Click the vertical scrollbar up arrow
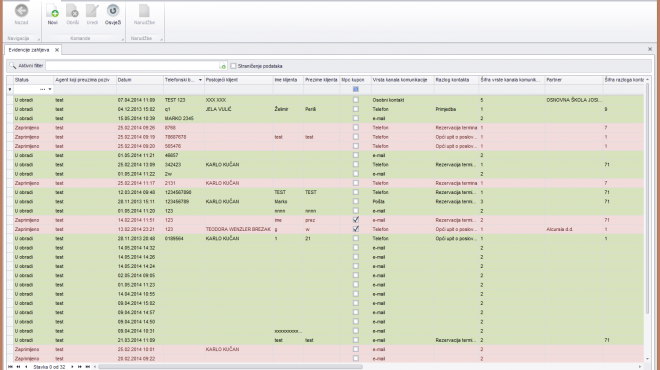 [647, 80]
